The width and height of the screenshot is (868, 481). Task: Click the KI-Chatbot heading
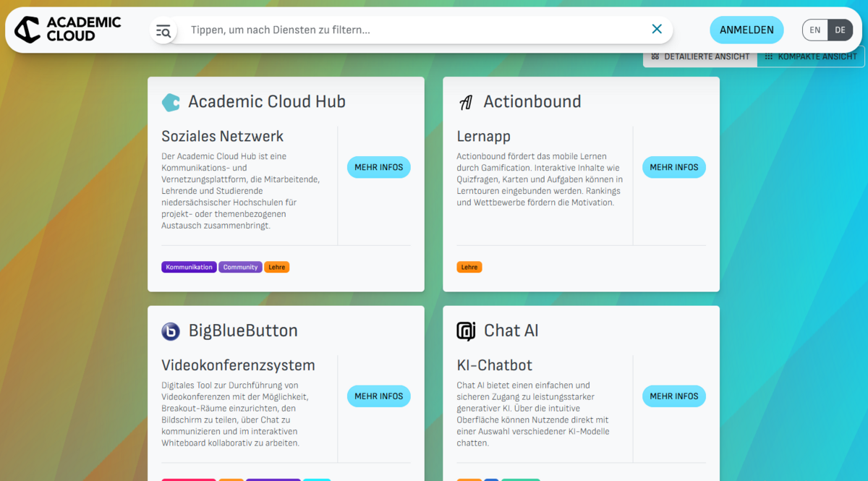(495, 365)
